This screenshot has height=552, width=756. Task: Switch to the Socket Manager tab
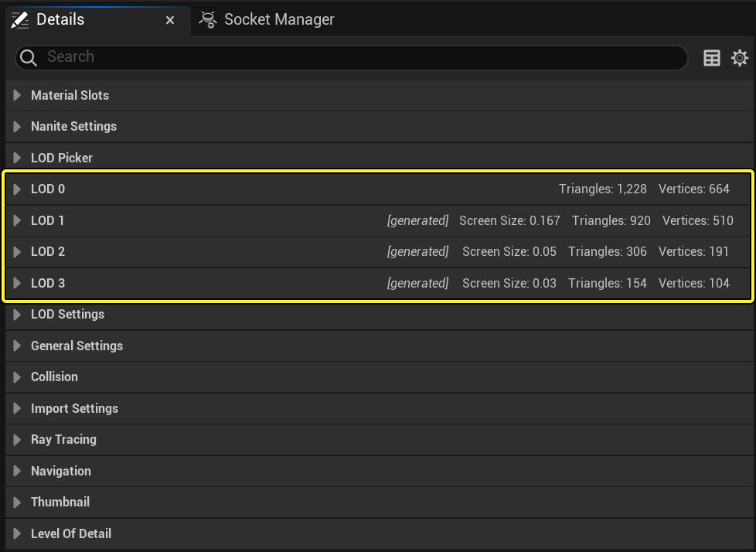[x=278, y=20]
